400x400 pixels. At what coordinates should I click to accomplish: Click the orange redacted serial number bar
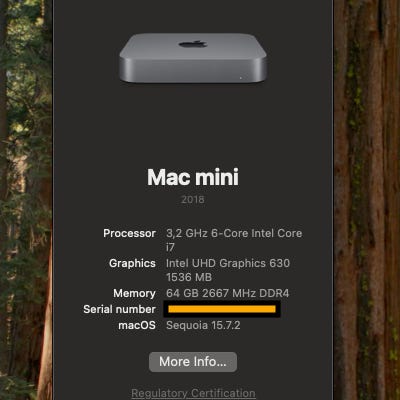coord(222,309)
